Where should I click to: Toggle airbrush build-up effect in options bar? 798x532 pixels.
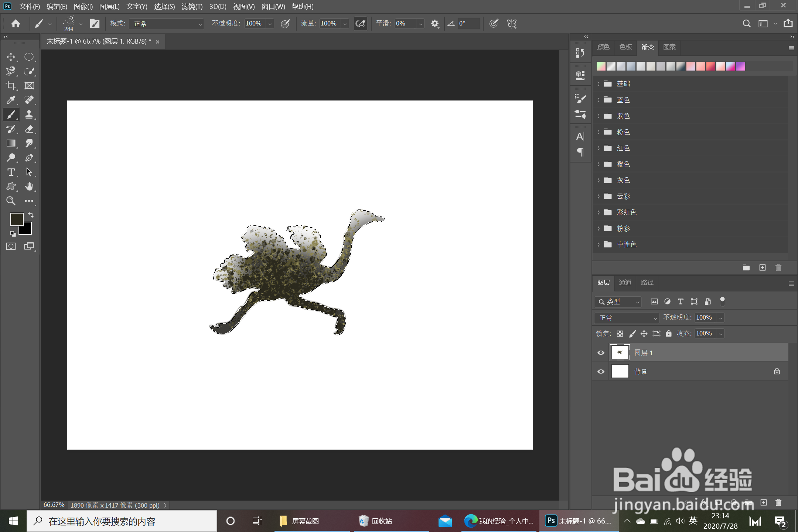pyautogui.click(x=360, y=24)
